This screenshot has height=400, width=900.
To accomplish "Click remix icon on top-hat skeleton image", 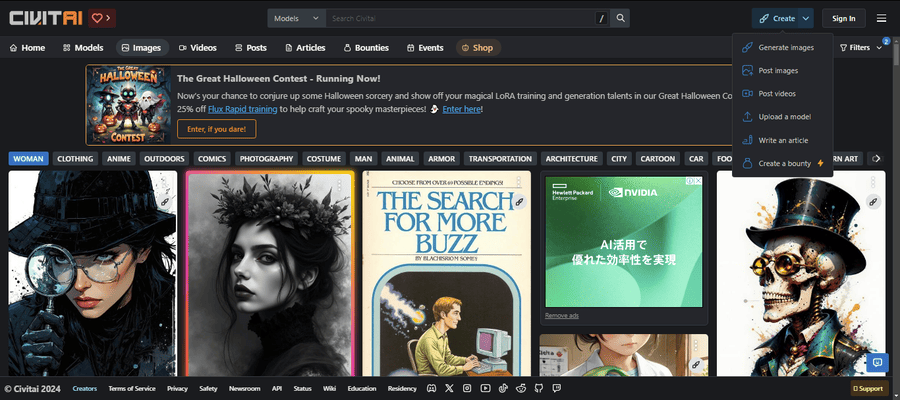I will [x=873, y=201].
